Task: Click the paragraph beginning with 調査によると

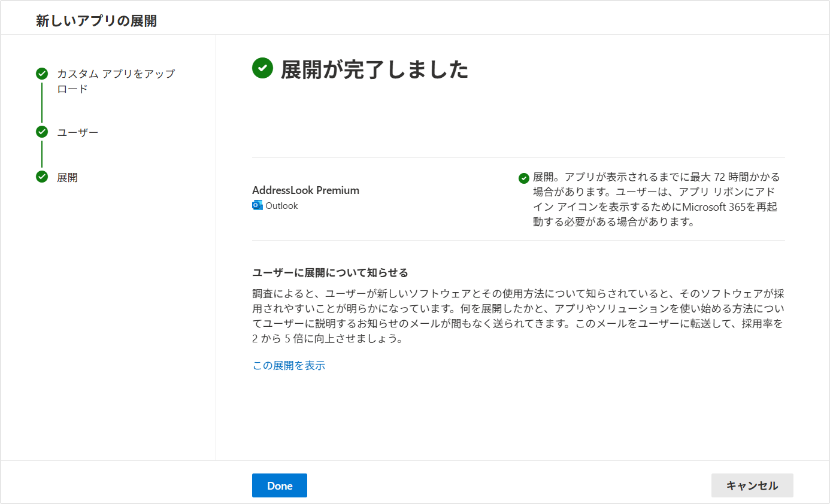Action: pos(518,316)
